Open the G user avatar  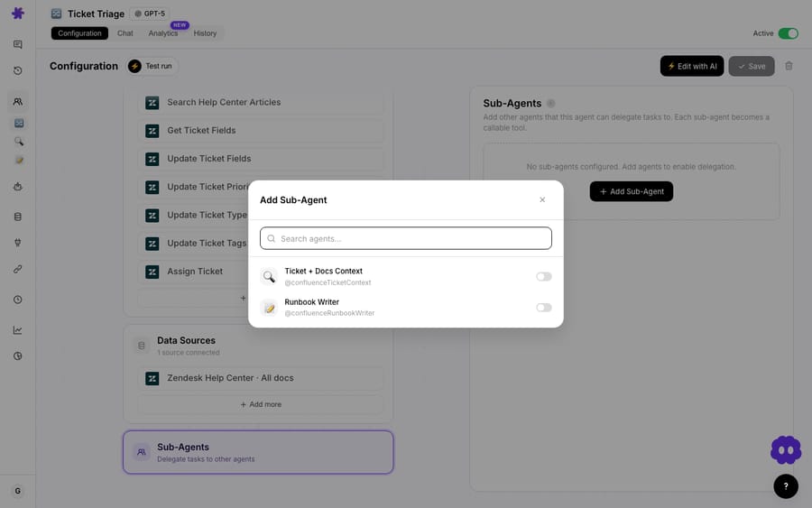[x=18, y=491]
